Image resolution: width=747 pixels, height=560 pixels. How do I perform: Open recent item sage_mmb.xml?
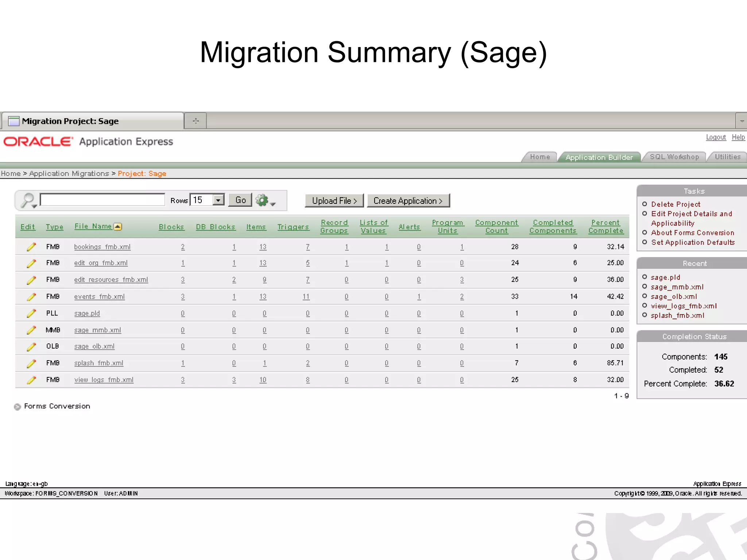[677, 287]
